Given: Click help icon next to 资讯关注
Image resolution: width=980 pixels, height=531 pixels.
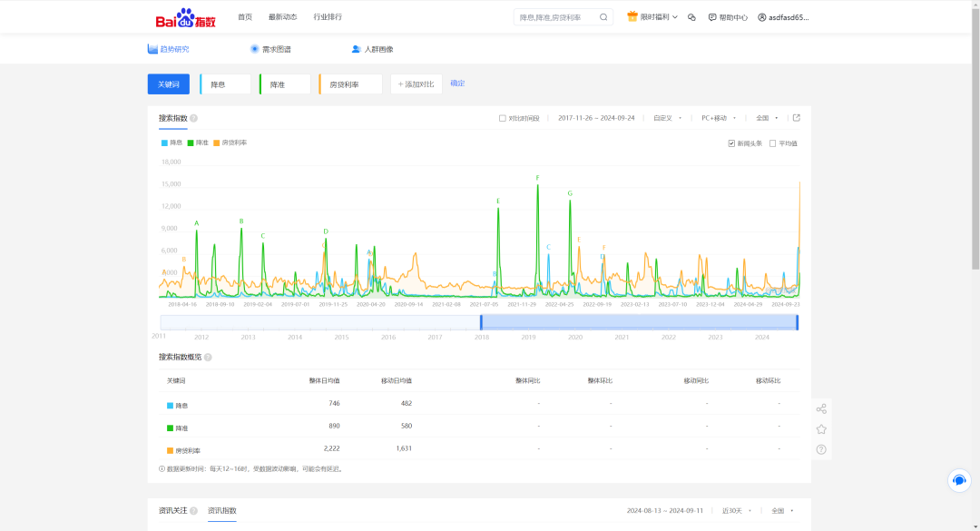Looking at the screenshot, I should (194, 511).
